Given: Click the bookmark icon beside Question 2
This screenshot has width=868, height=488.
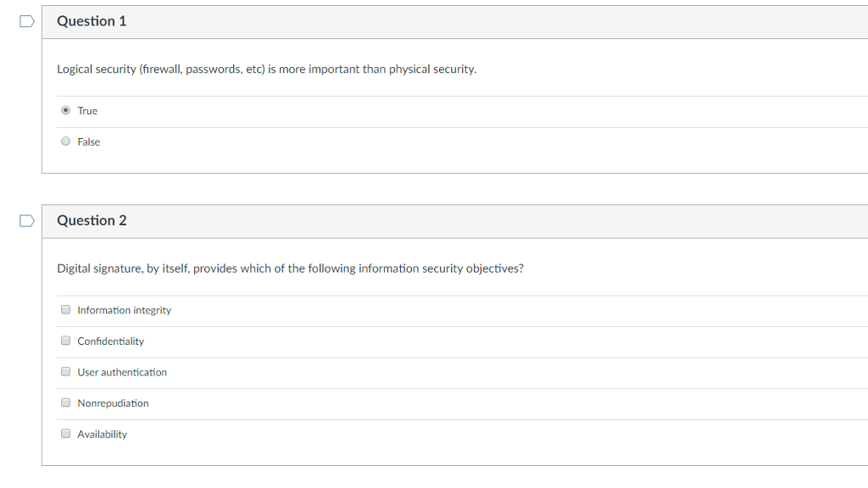Looking at the screenshot, I should (x=26, y=219).
